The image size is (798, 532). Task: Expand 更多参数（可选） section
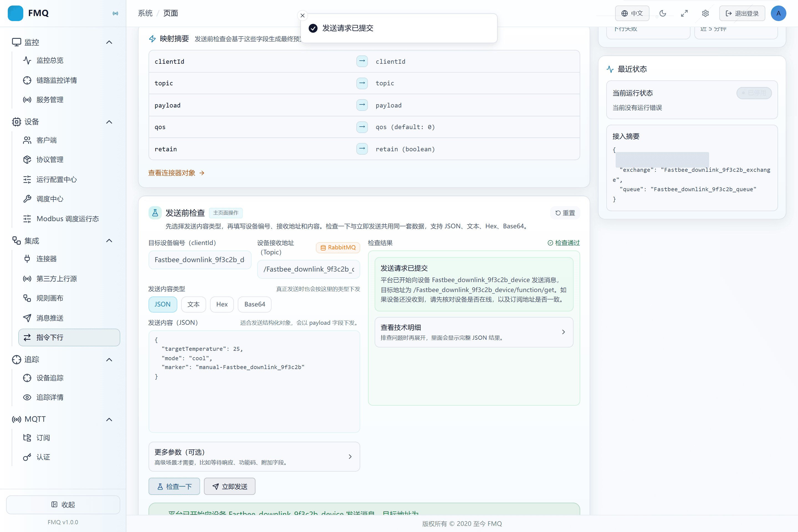[x=254, y=457]
